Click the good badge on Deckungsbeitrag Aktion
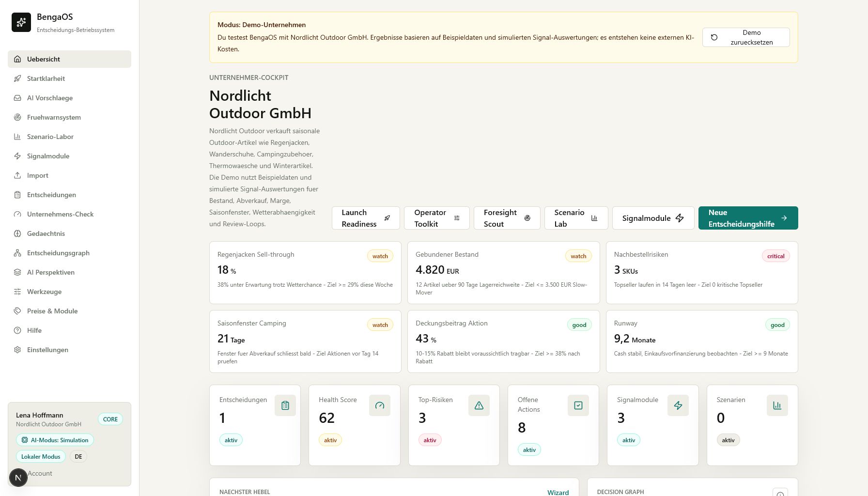Viewport: 868px width, 496px height. coord(579,325)
